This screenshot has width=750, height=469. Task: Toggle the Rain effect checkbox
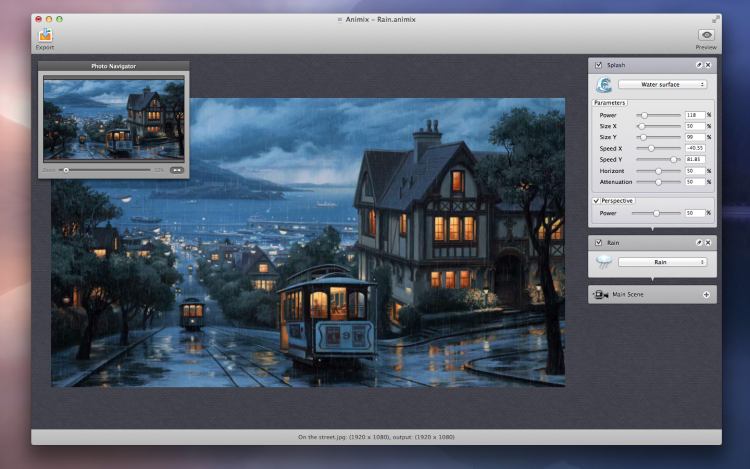coord(598,243)
